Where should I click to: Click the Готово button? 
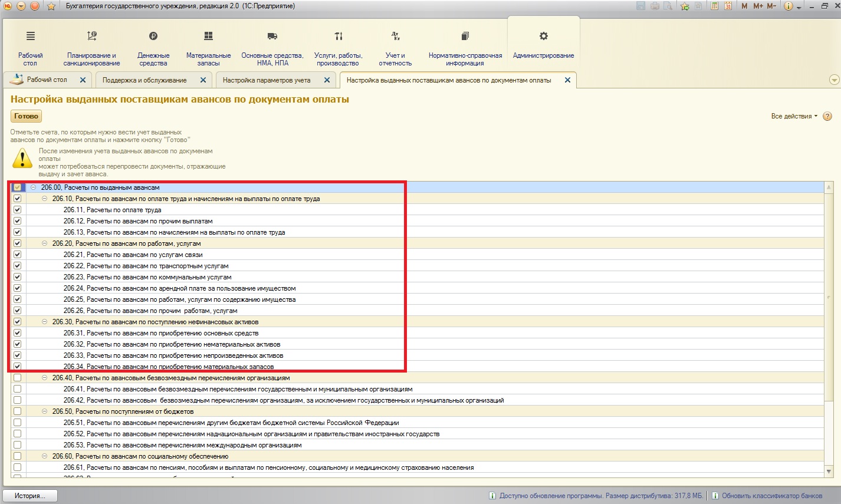coord(26,116)
